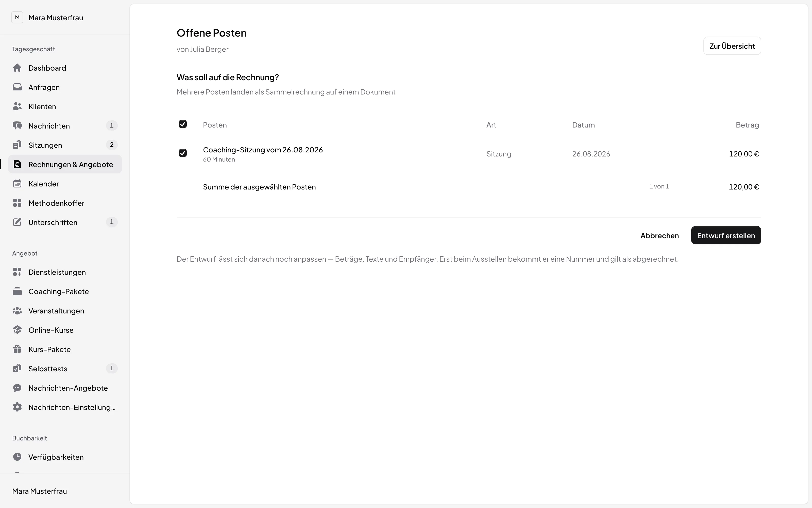The height and width of the screenshot is (508, 812).
Task: Click the Nachrichten chat bubbles icon
Action: click(x=17, y=126)
